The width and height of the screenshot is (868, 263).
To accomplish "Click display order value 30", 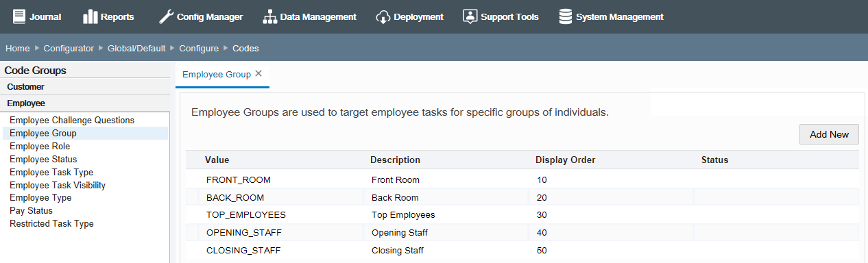I will pos(542,214).
